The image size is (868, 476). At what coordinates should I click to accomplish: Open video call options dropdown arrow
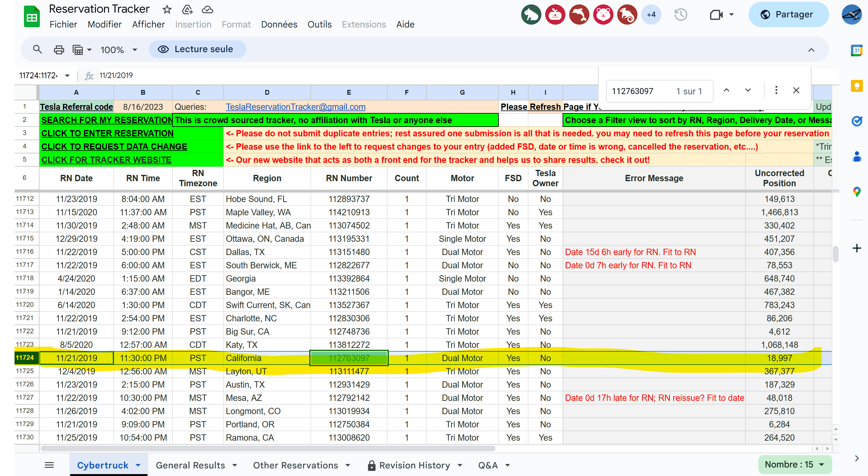(x=732, y=15)
